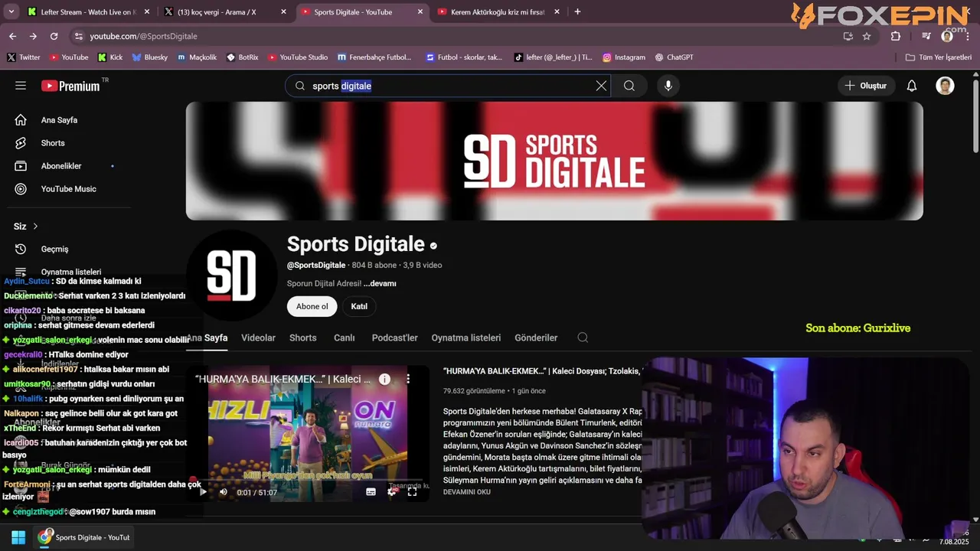Open the featured video three-dot menu
The width and height of the screenshot is (980, 551).
(408, 379)
